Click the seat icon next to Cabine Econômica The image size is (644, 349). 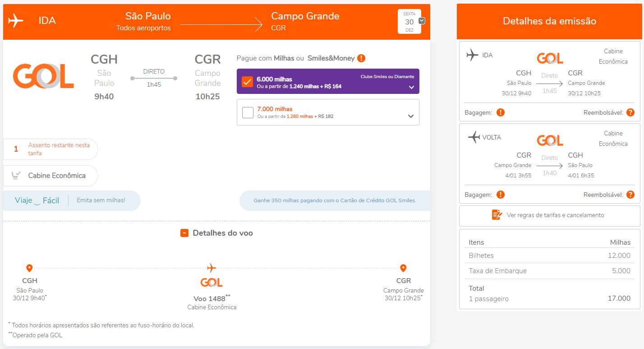click(17, 176)
